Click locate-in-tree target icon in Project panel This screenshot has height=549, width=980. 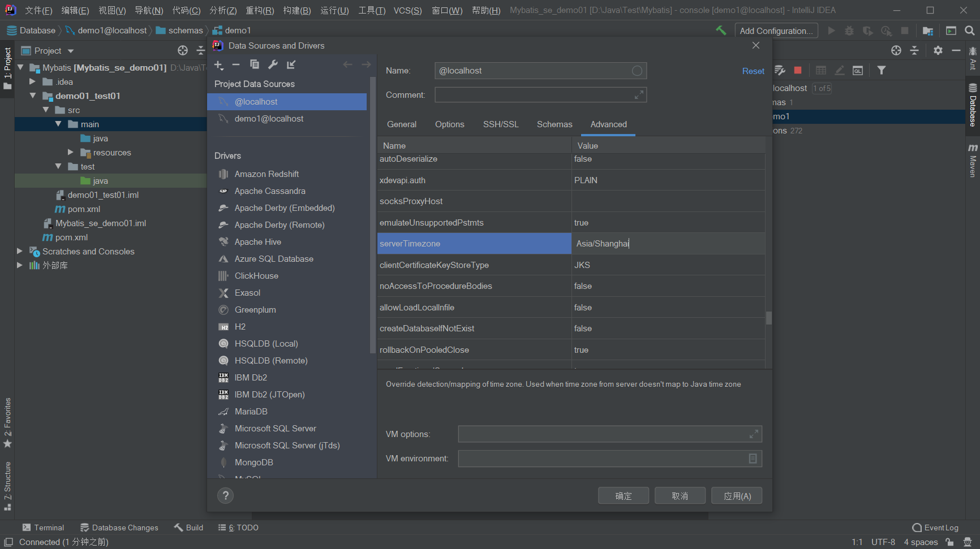pyautogui.click(x=183, y=51)
